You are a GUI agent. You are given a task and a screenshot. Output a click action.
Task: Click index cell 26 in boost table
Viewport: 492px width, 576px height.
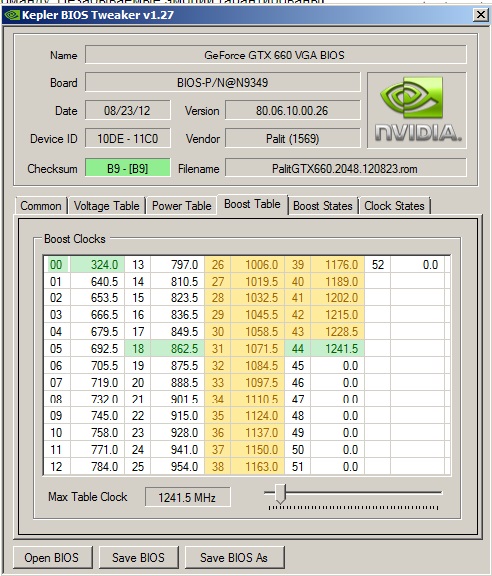[218, 264]
